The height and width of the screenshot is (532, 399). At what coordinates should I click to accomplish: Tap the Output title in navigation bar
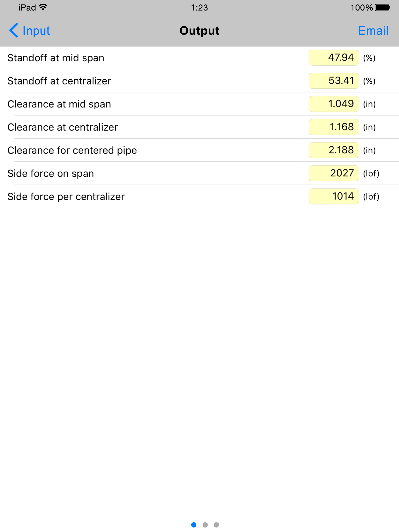pyautogui.click(x=199, y=31)
